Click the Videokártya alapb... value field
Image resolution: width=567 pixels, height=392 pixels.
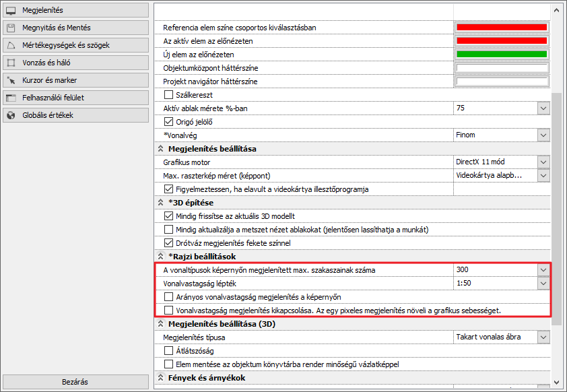coord(496,176)
